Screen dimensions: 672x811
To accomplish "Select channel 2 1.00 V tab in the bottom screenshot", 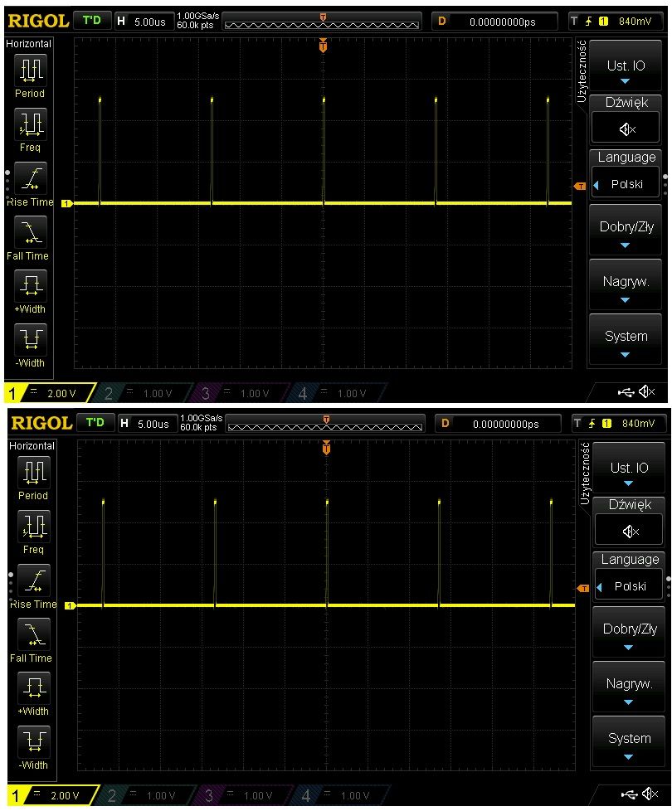I will [145, 795].
